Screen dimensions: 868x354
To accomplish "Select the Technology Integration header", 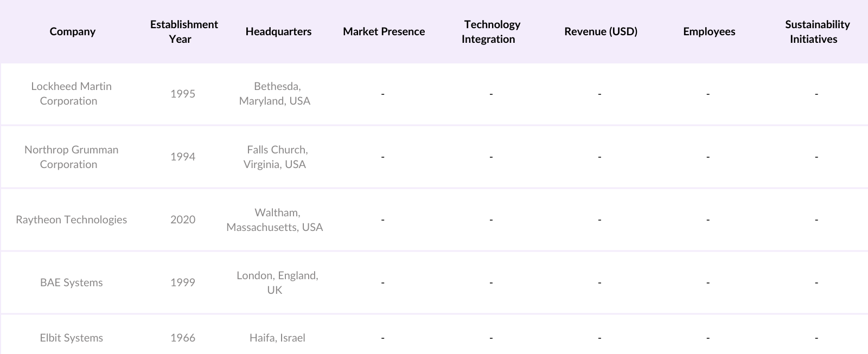I will tap(491, 31).
